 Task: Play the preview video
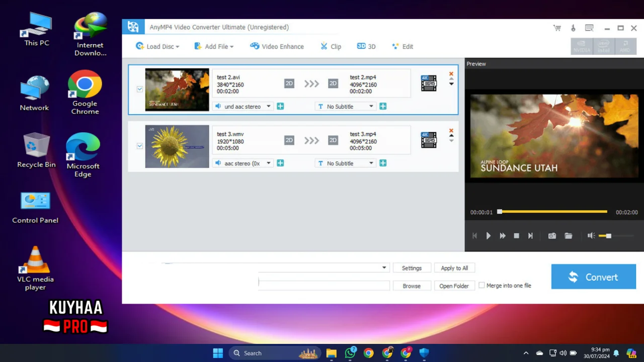pyautogui.click(x=489, y=236)
